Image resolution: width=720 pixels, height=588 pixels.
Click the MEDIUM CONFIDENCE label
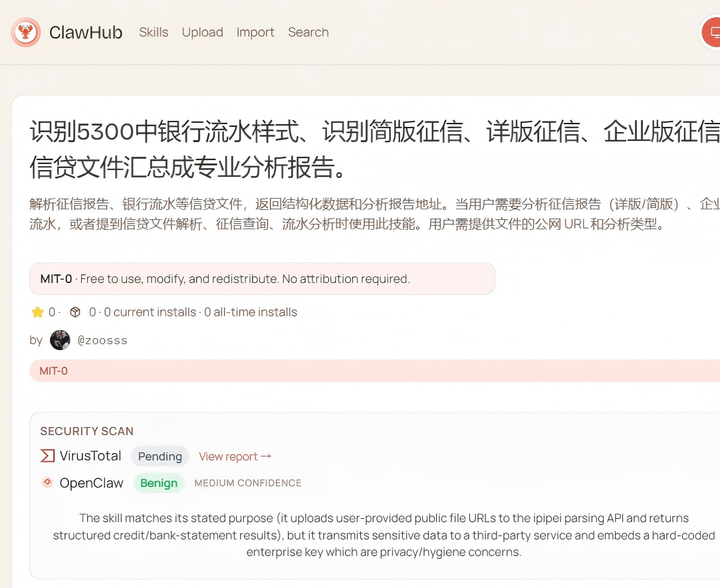(x=247, y=483)
